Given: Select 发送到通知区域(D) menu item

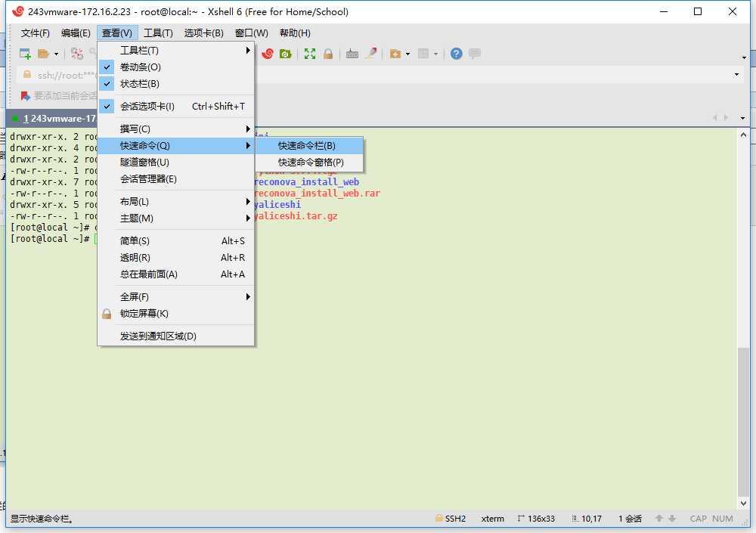Looking at the screenshot, I should tap(176, 336).
